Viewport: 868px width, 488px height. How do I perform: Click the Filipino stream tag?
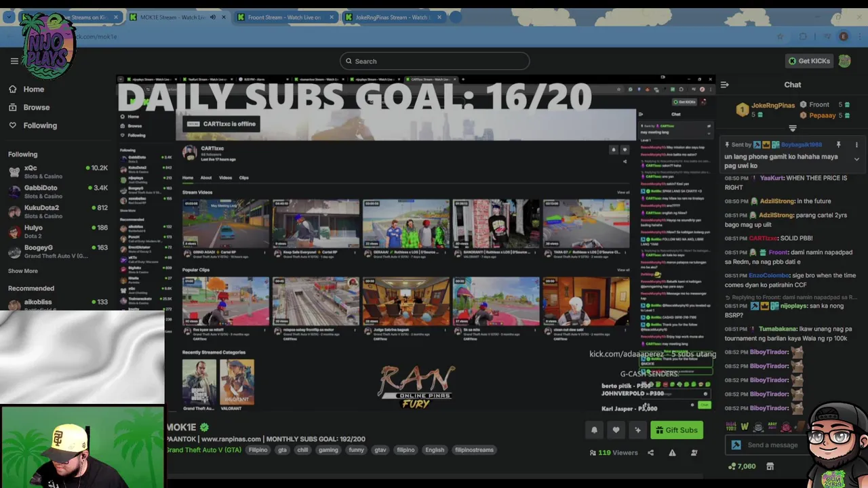258,450
